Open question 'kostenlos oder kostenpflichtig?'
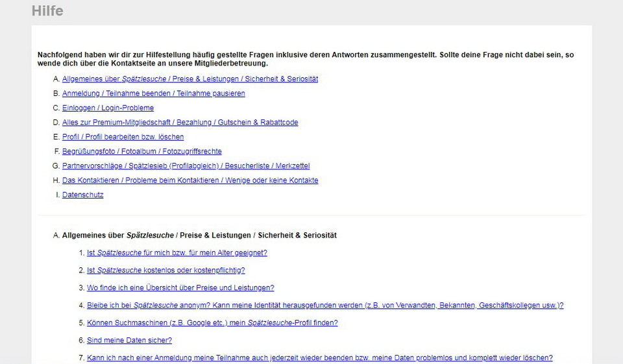The width and height of the screenshot is (623, 364). click(x=165, y=271)
